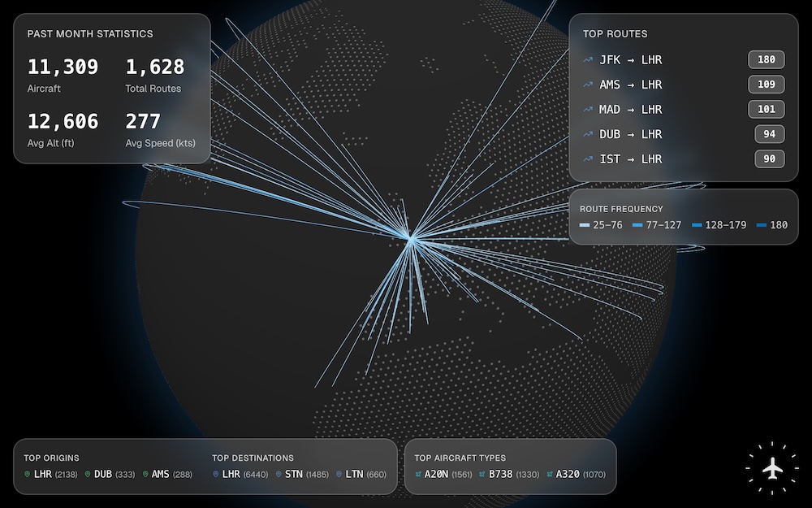Click the trend icon beside MAD → LHR
Viewport: 812px width, 508px height.
(588, 110)
